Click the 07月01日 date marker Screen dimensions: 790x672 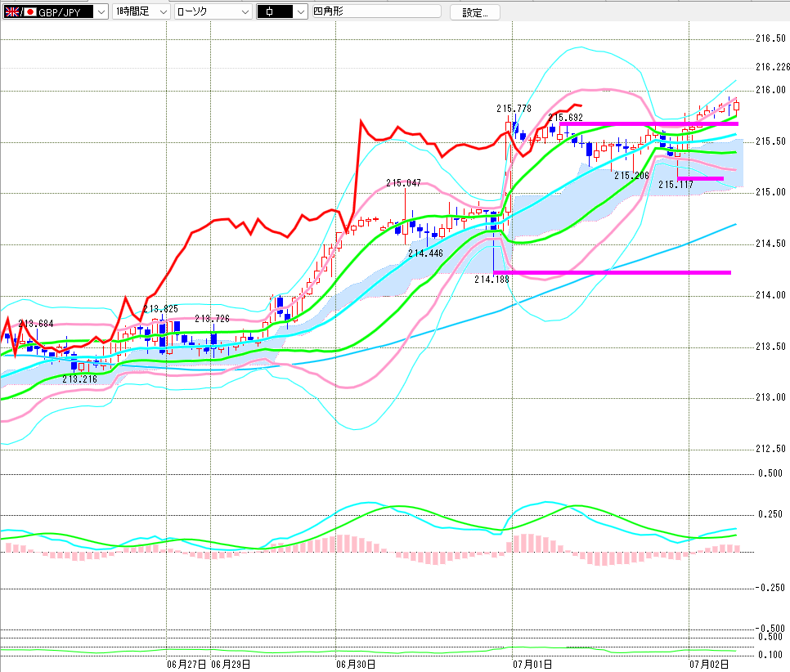[x=532, y=665]
